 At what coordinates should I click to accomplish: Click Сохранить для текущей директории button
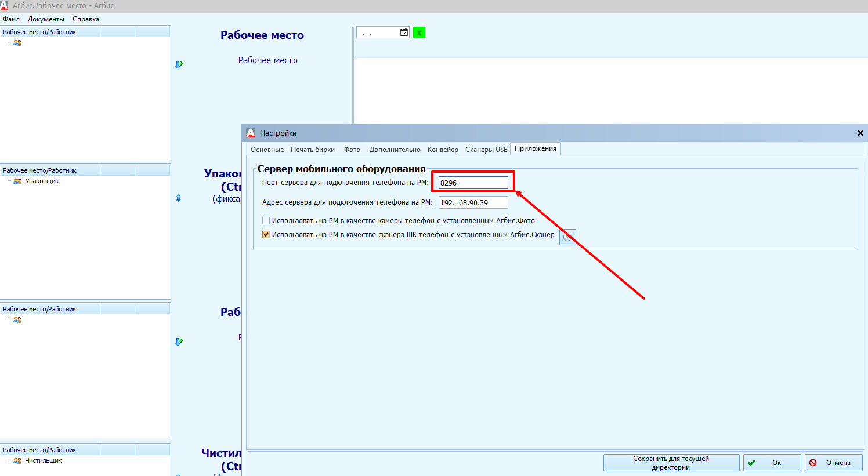pos(671,463)
